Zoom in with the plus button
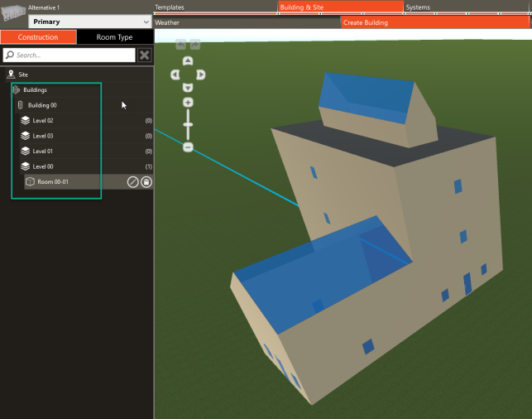 click(x=188, y=103)
